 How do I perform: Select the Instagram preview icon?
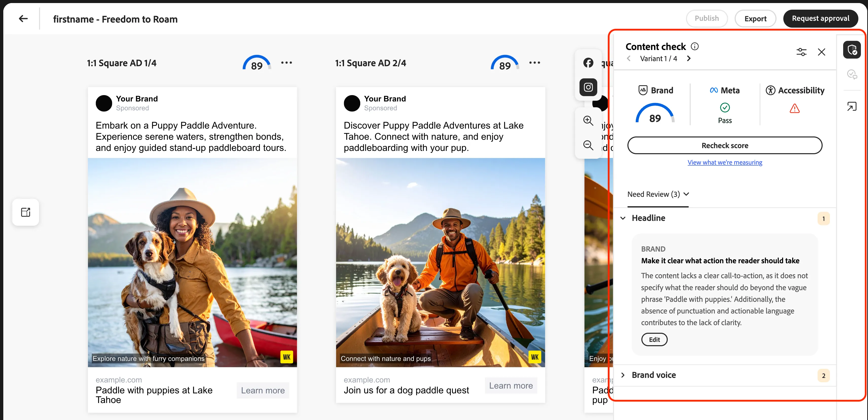click(x=588, y=87)
